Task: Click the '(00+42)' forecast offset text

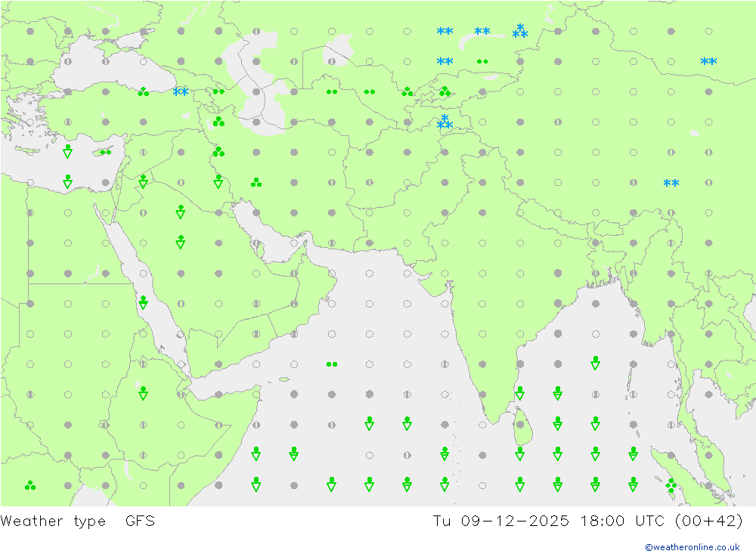Action: click(x=708, y=522)
